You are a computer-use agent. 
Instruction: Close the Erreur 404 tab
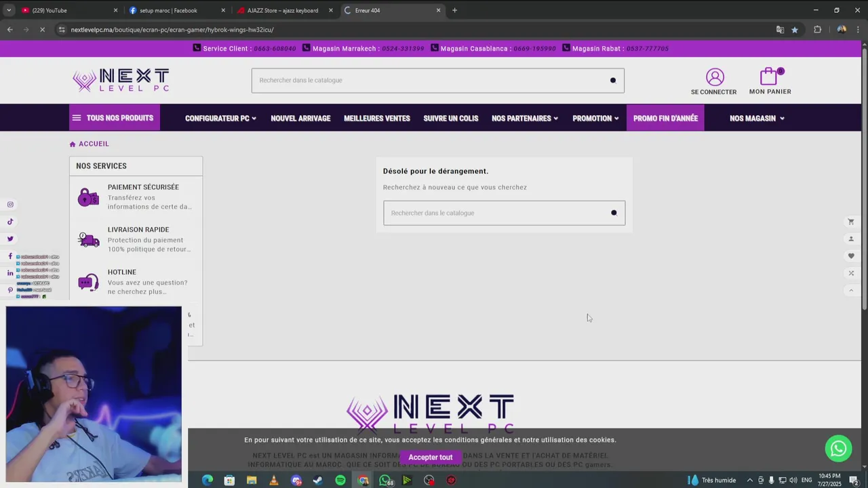pyautogui.click(x=438, y=10)
